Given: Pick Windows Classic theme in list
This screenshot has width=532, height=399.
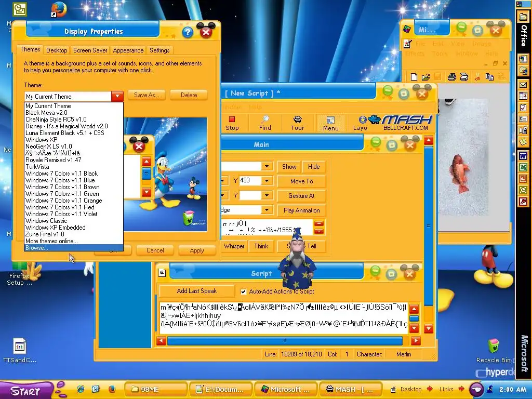Looking at the screenshot, I should [x=74, y=220].
